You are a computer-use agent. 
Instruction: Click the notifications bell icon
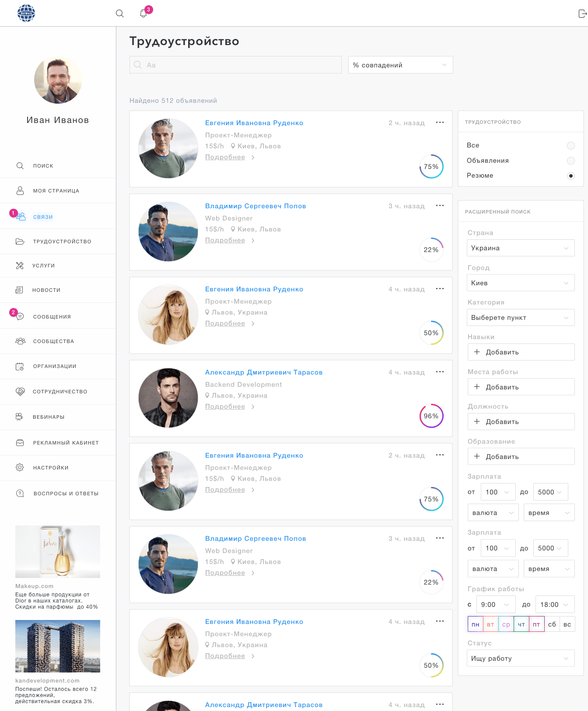tap(143, 14)
